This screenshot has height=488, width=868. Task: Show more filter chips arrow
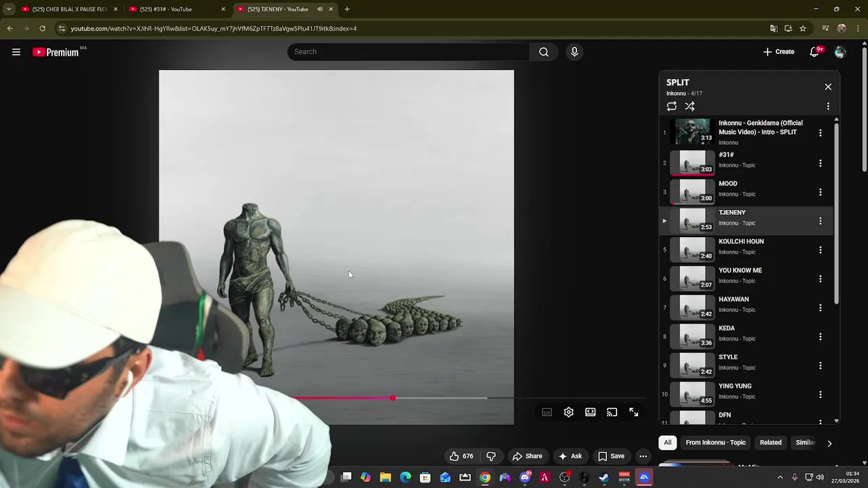pos(829,443)
